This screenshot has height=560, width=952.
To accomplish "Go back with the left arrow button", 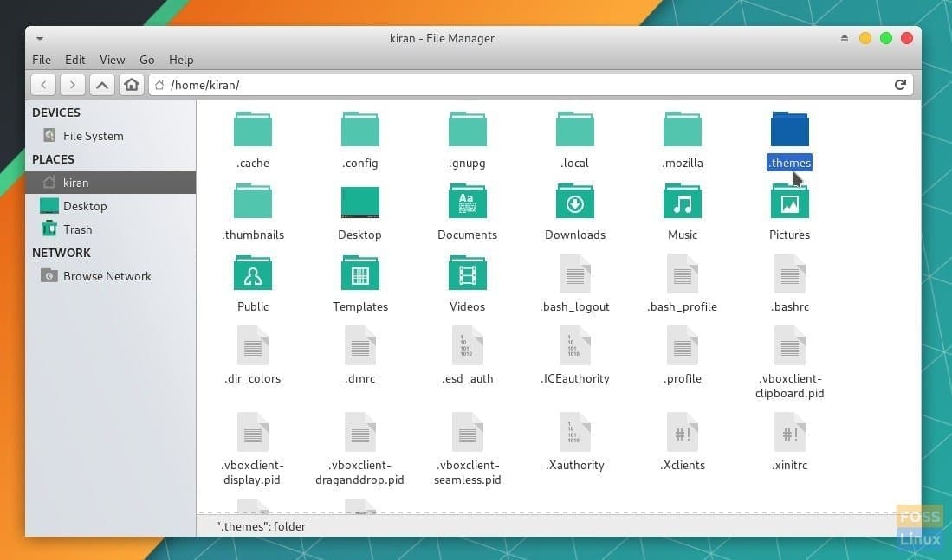I will click(43, 85).
